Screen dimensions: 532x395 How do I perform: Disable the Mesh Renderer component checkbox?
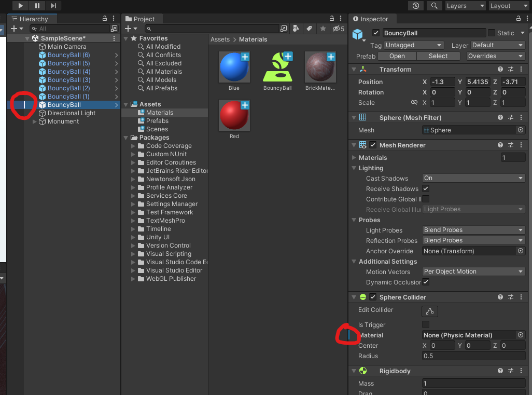[x=373, y=145]
